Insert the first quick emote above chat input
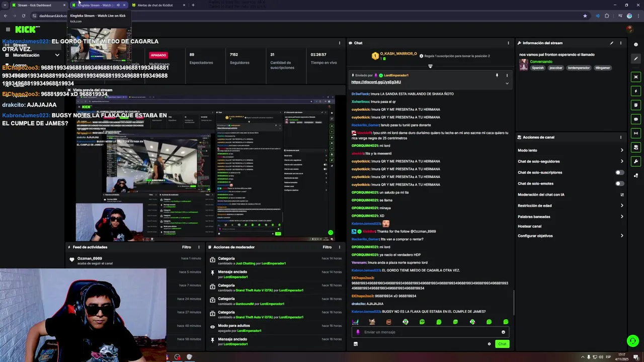Screen dimensions: 644x362 coord(355,322)
